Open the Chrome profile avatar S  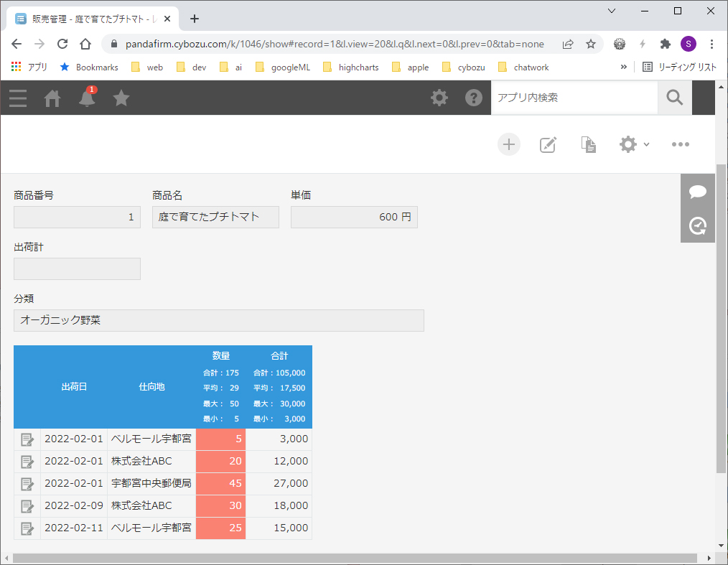(x=688, y=44)
